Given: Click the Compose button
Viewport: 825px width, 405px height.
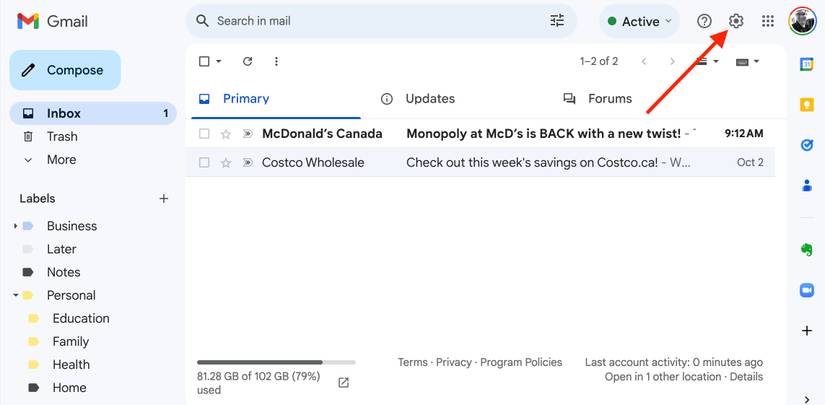Looking at the screenshot, I should 65,70.
